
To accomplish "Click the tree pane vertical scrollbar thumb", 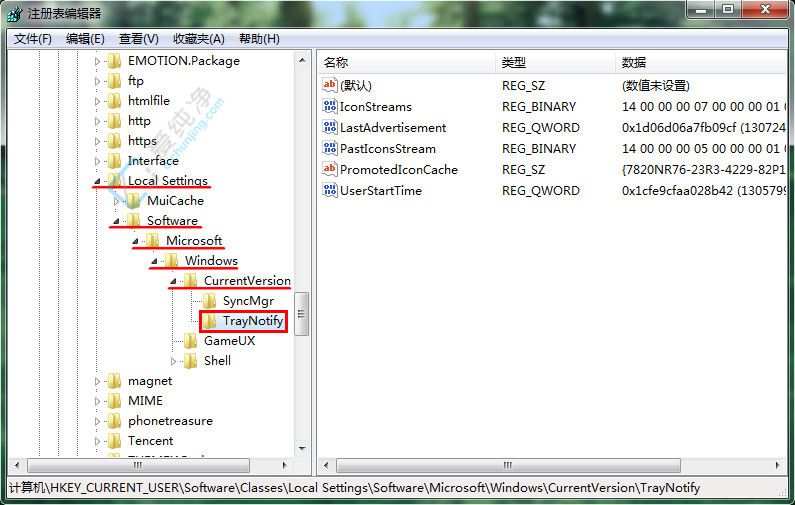I will pyautogui.click(x=302, y=314).
